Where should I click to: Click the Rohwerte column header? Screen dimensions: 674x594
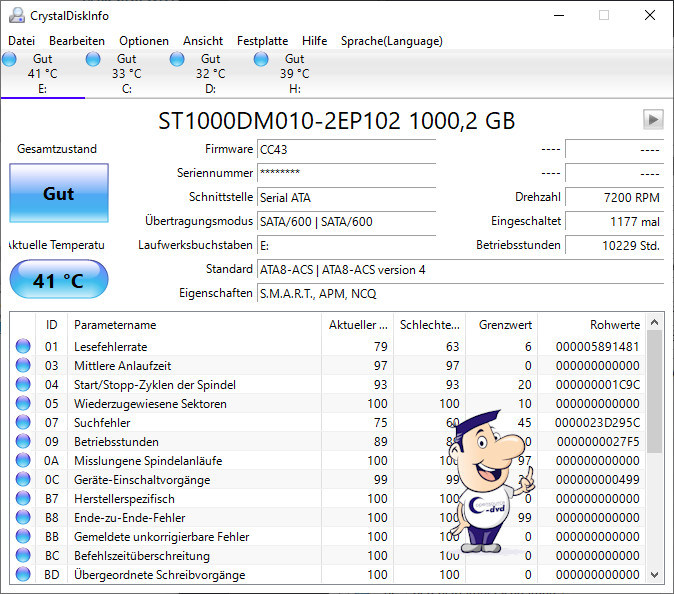pos(615,325)
